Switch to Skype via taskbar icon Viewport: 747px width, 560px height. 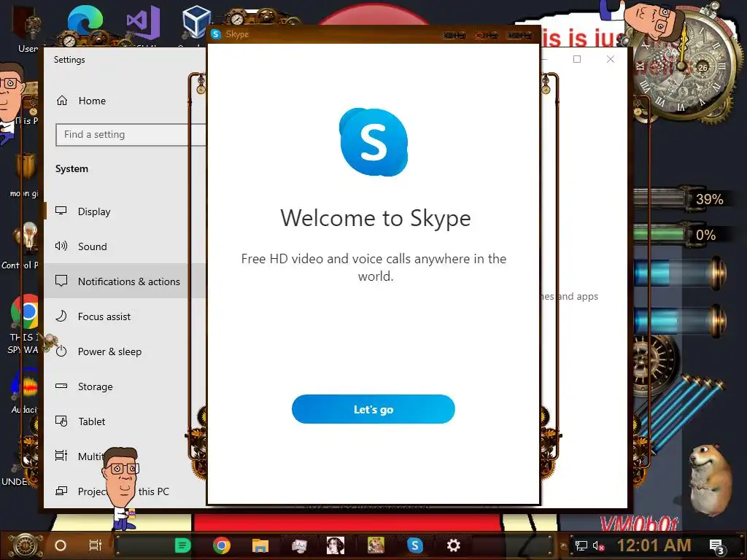coord(415,545)
